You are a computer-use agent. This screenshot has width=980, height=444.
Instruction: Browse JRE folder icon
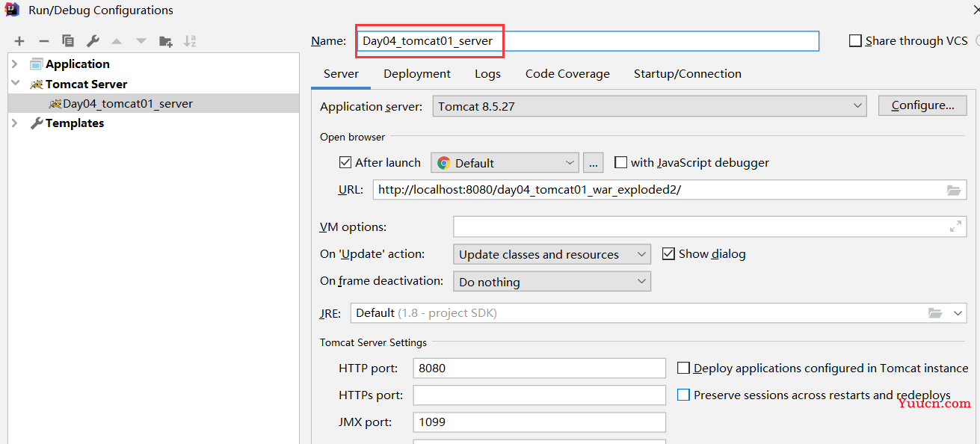[x=935, y=313]
